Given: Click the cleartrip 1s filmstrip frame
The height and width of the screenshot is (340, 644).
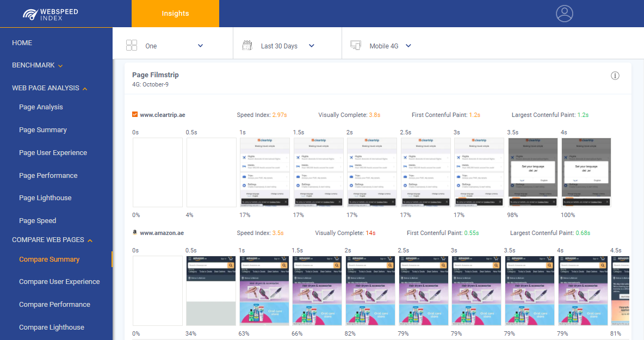Looking at the screenshot, I should pyautogui.click(x=265, y=172).
